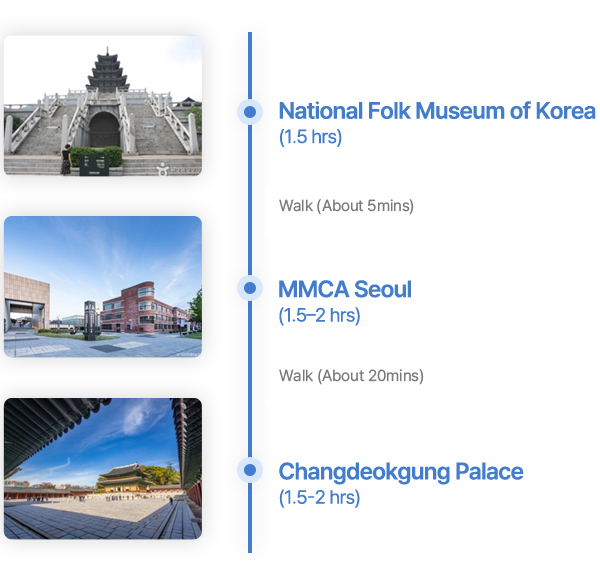Click timeline dot beside MMCA Seoul
This screenshot has height=588, width=600.
point(250,289)
